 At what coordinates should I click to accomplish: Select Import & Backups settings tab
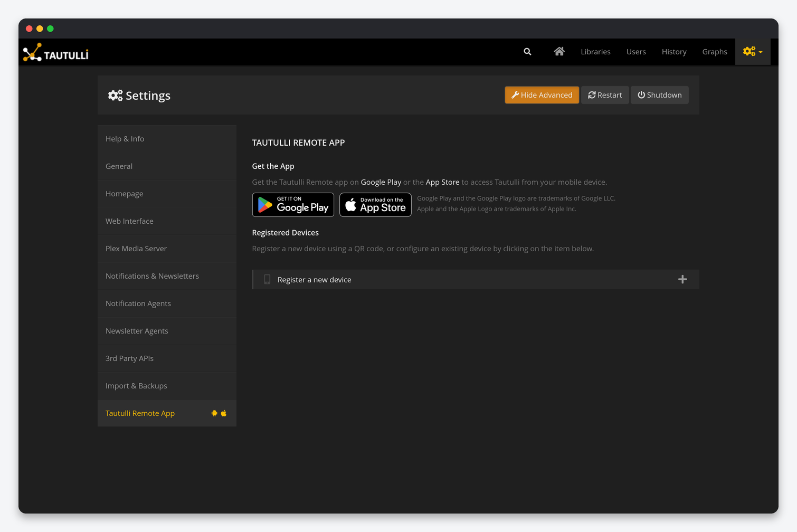click(x=167, y=386)
